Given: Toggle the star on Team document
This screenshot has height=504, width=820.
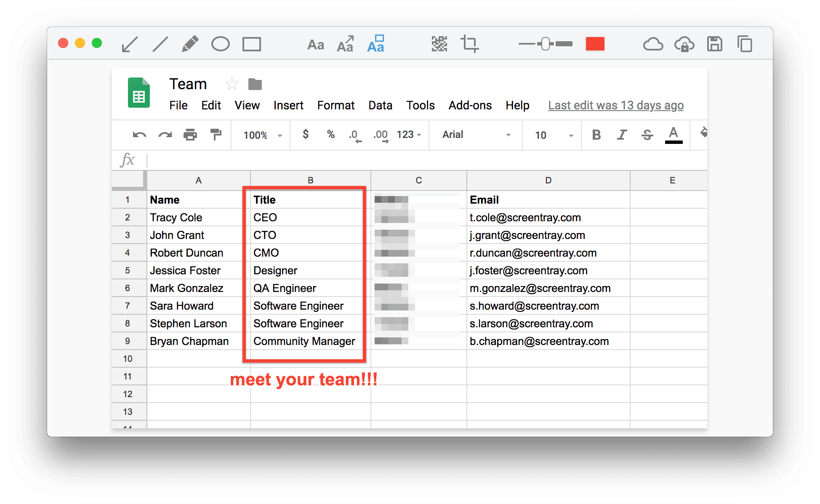Looking at the screenshot, I should 232,84.
